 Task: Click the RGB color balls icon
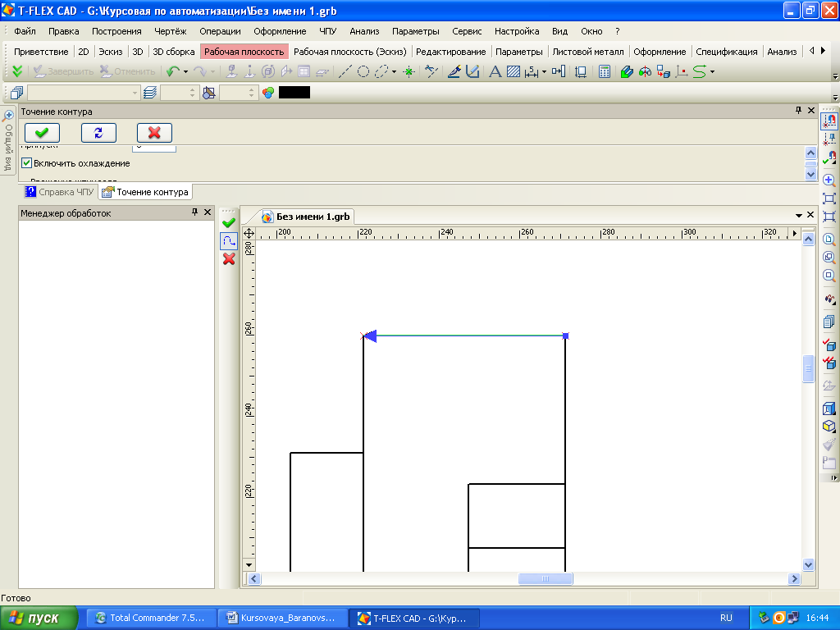pos(268,93)
